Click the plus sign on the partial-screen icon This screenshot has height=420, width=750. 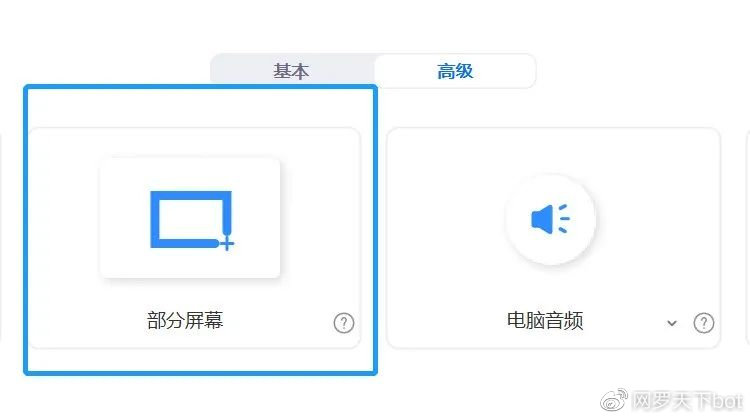coord(228,244)
